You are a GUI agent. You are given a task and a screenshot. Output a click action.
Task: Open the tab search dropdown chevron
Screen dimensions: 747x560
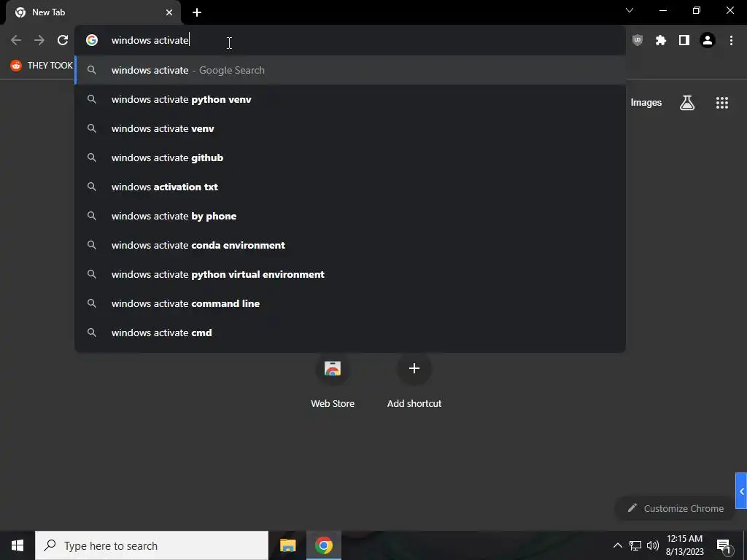point(630,10)
